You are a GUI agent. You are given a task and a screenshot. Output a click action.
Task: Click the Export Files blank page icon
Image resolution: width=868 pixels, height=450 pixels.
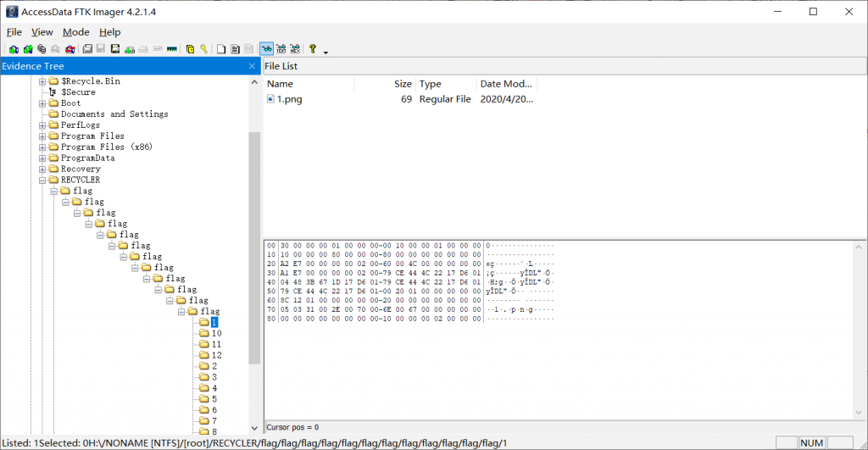click(x=221, y=49)
